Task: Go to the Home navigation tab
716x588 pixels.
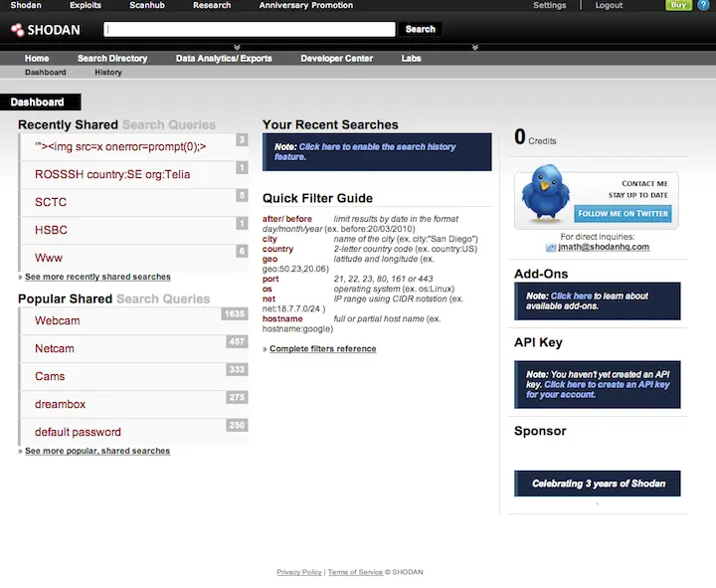Action: click(37, 58)
